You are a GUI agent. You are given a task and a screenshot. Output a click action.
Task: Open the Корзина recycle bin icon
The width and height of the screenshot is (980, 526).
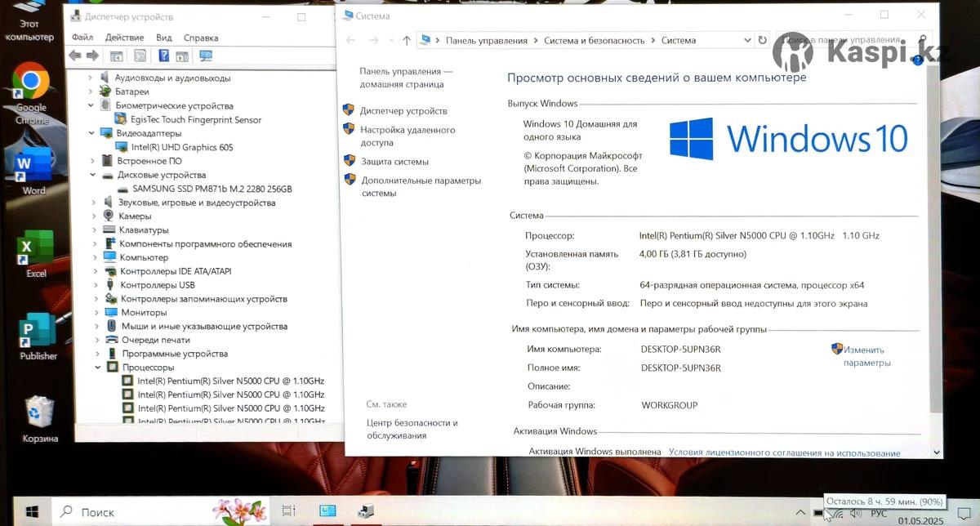(x=39, y=418)
